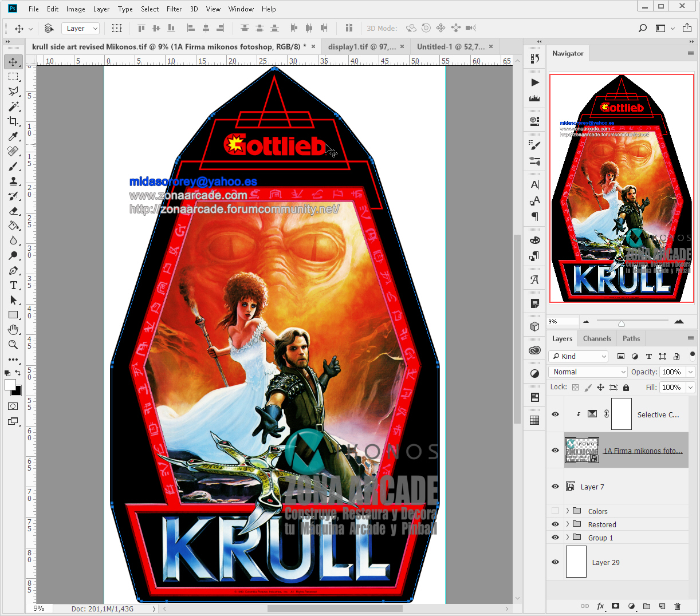Open the fx layer styles menu

(x=600, y=605)
